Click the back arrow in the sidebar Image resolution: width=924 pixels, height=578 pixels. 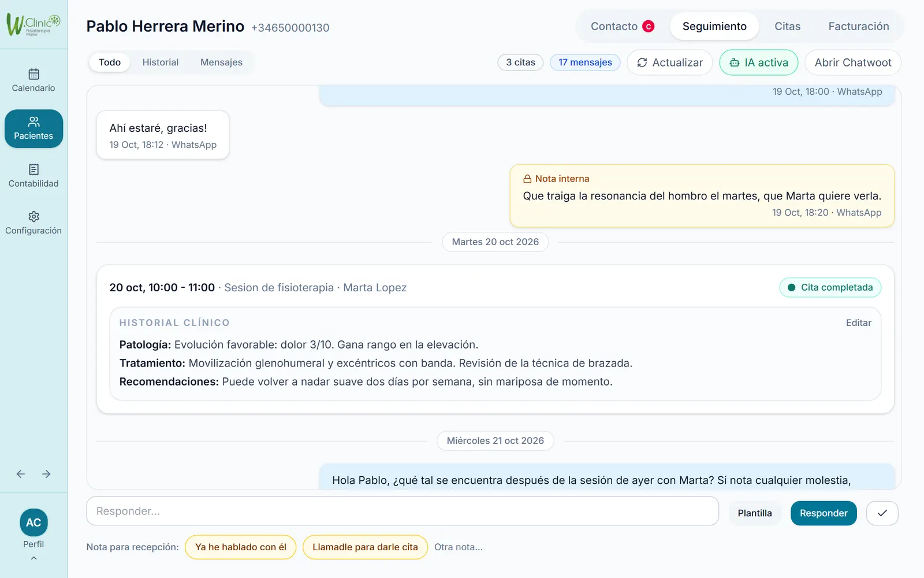21,474
